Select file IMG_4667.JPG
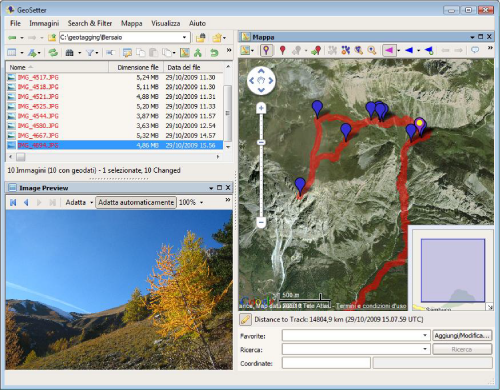 tap(115, 135)
